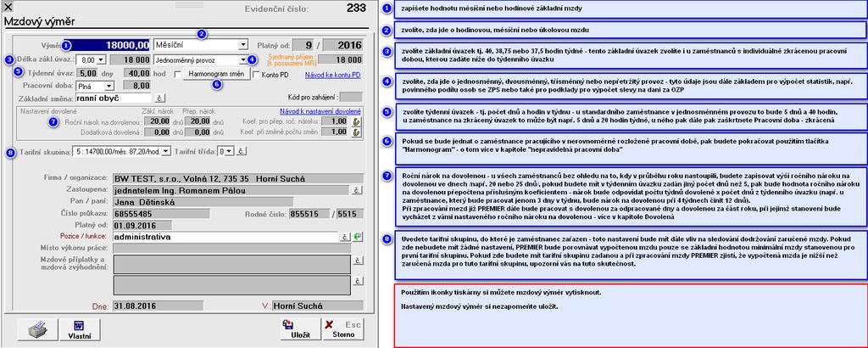Click the Pozice / funkce field administrativa
Viewport: 868px width, 348px height.
(x=225, y=237)
